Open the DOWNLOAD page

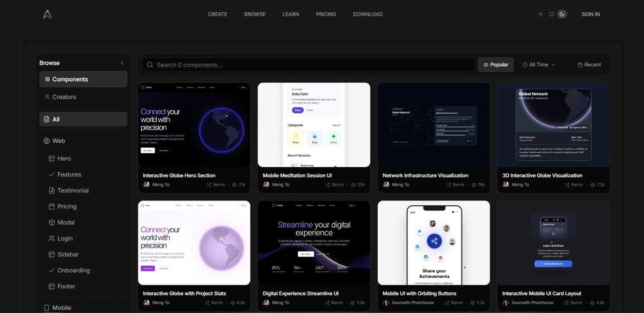368,14
